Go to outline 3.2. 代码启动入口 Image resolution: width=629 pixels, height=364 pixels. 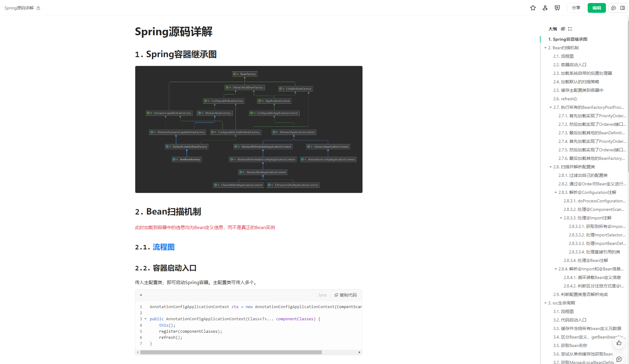click(570, 320)
